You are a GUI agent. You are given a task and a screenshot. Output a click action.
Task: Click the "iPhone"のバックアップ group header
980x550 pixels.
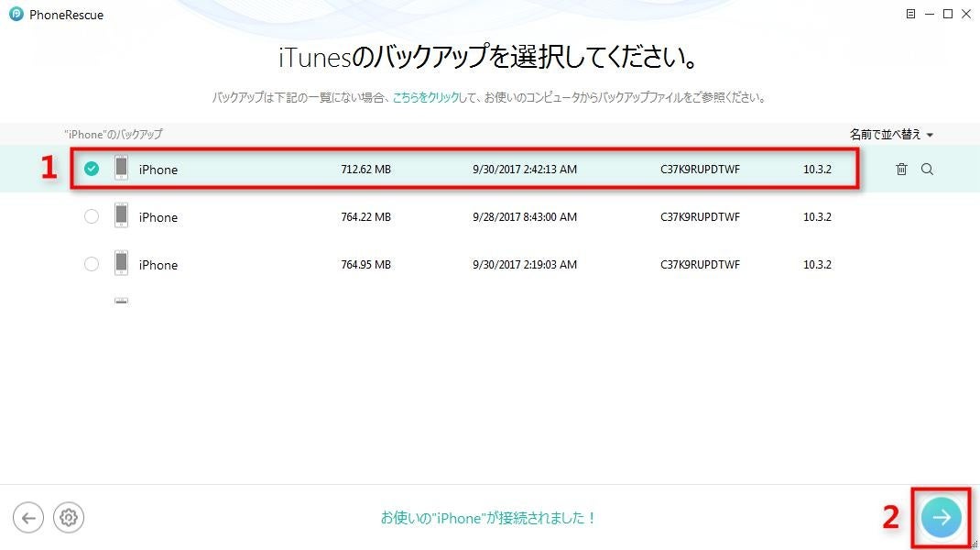[114, 135]
